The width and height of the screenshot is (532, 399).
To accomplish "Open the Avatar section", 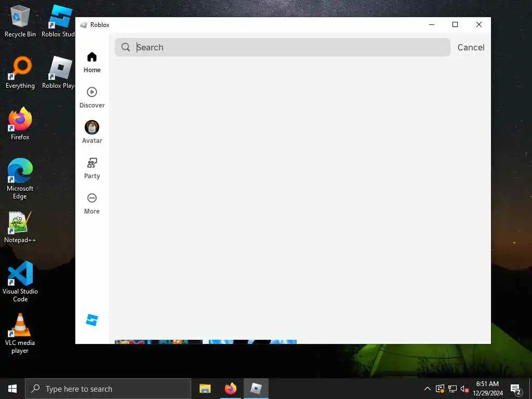I will tap(92, 132).
